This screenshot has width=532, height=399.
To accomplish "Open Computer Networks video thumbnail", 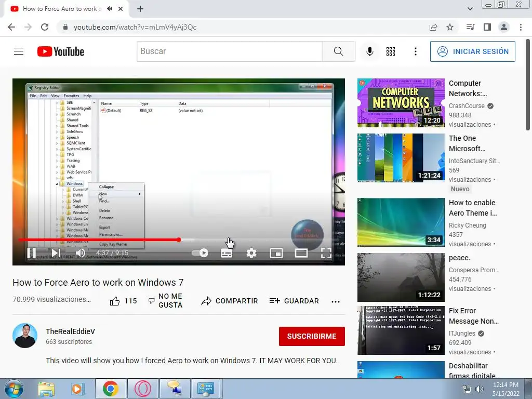I will (401, 103).
